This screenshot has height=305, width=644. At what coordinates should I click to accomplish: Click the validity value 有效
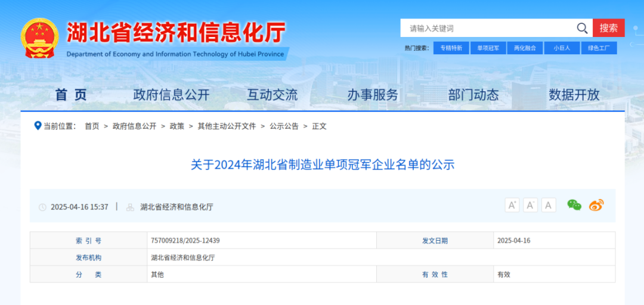[503, 275]
